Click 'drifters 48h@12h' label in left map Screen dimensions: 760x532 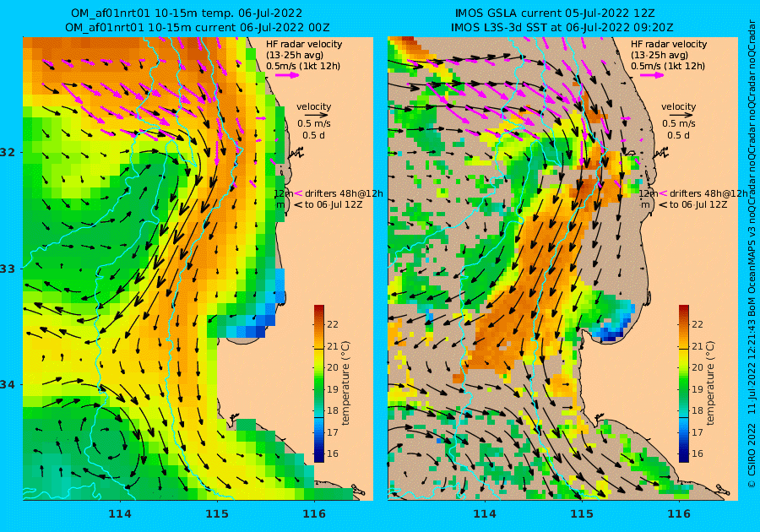[344, 193]
